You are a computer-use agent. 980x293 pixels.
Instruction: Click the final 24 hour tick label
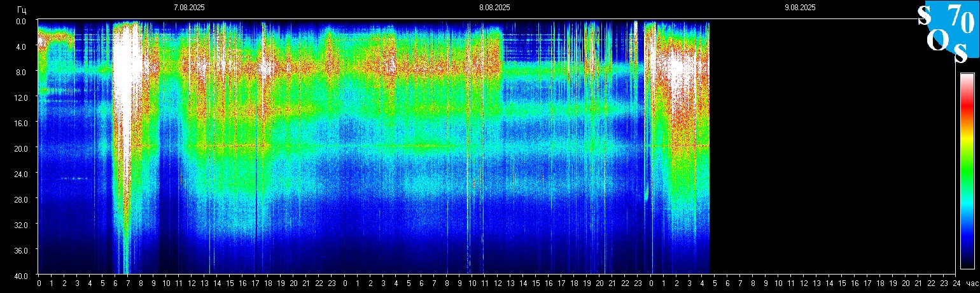click(956, 283)
